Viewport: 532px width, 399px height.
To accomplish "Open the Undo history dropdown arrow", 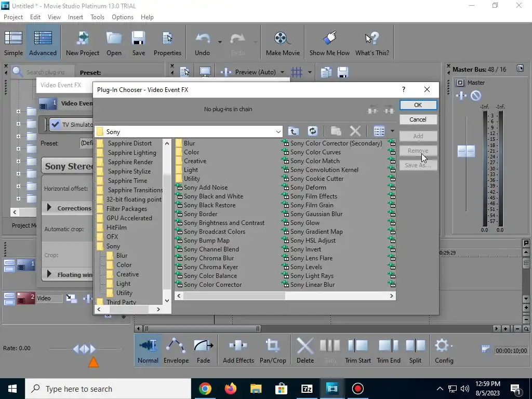I will [220, 42].
